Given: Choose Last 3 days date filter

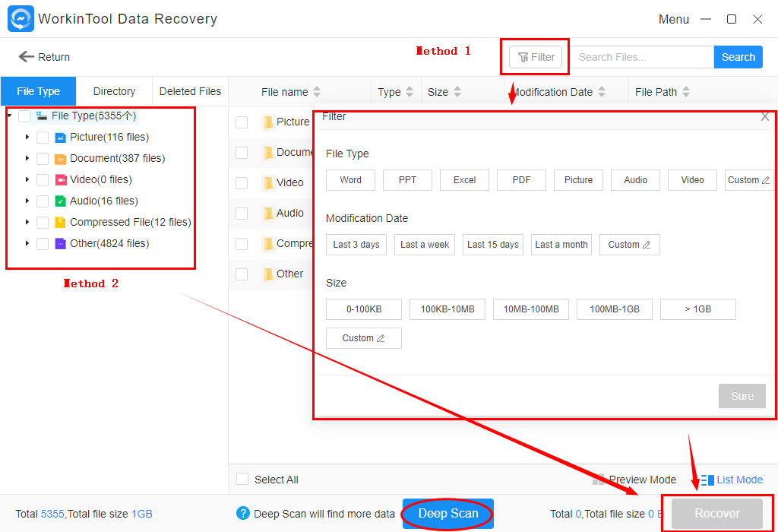Looking at the screenshot, I should pos(356,245).
